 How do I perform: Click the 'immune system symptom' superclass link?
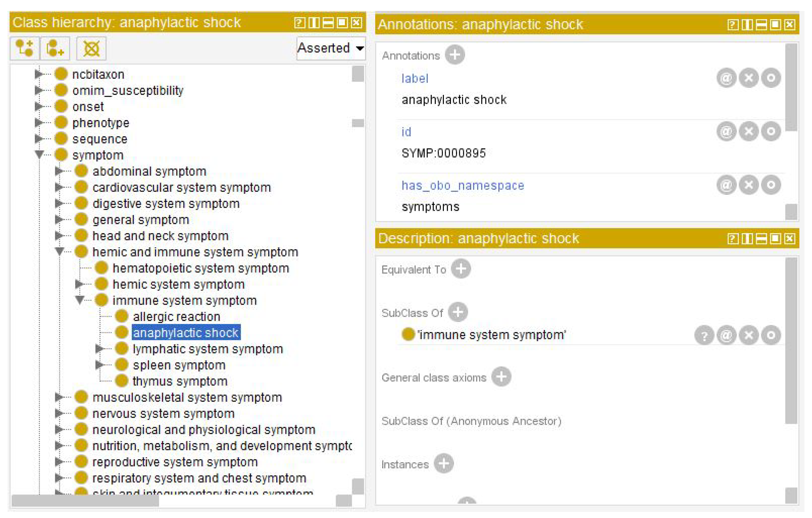click(x=492, y=335)
